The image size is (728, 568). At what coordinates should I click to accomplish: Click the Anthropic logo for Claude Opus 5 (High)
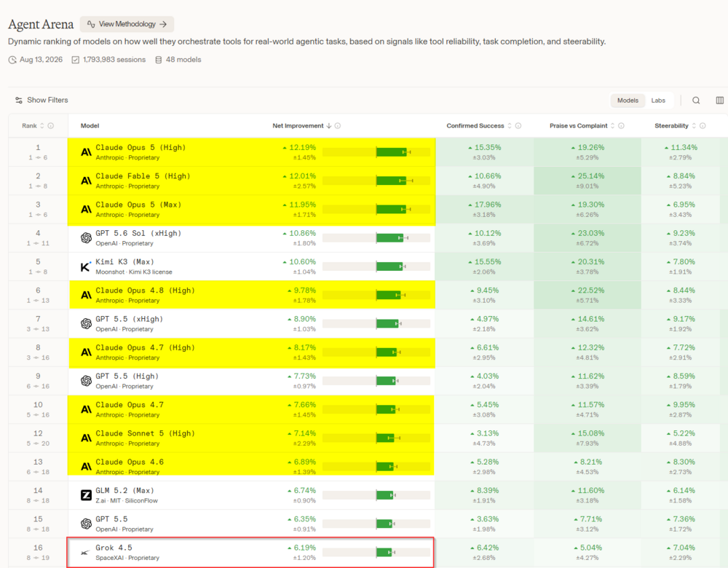[x=86, y=152]
